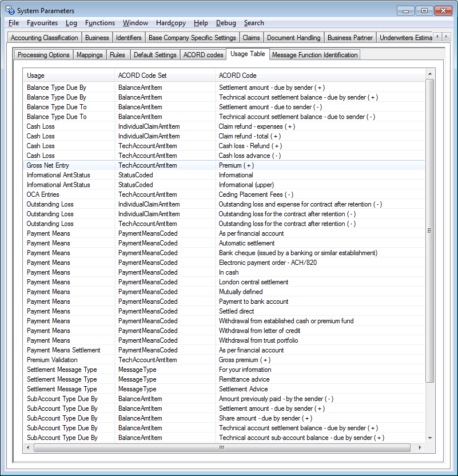Open the Hardcopy menu
458x476 pixels.
[x=170, y=23]
